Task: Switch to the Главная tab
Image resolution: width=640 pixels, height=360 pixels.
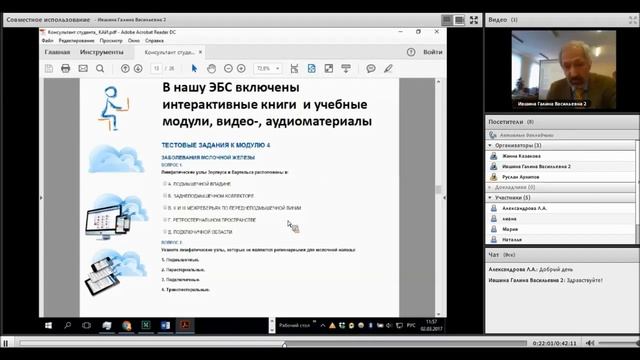Action: 58,52
